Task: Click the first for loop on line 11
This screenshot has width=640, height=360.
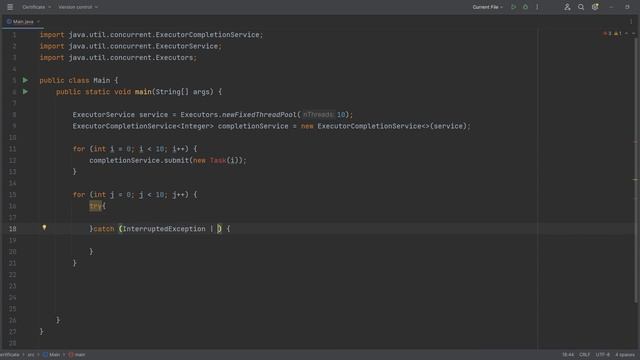Action: click(x=135, y=149)
